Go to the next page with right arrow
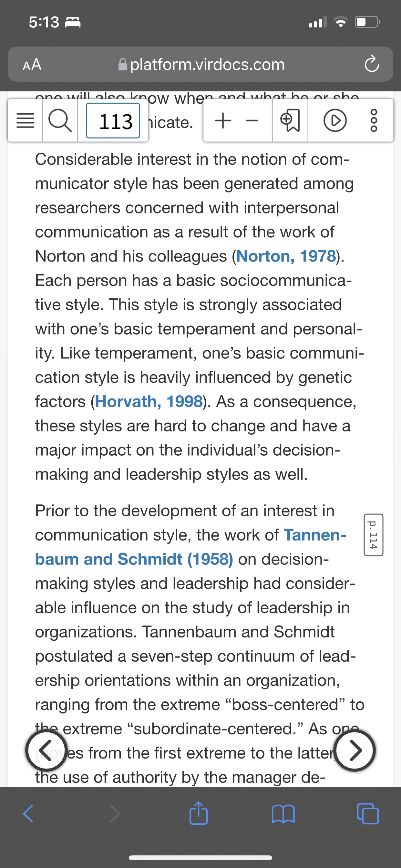 click(x=355, y=750)
